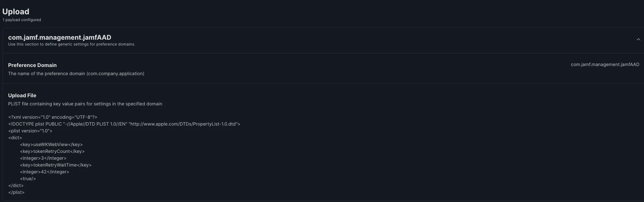
Task: Click the generic settings section description text
Action: pos(72,44)
